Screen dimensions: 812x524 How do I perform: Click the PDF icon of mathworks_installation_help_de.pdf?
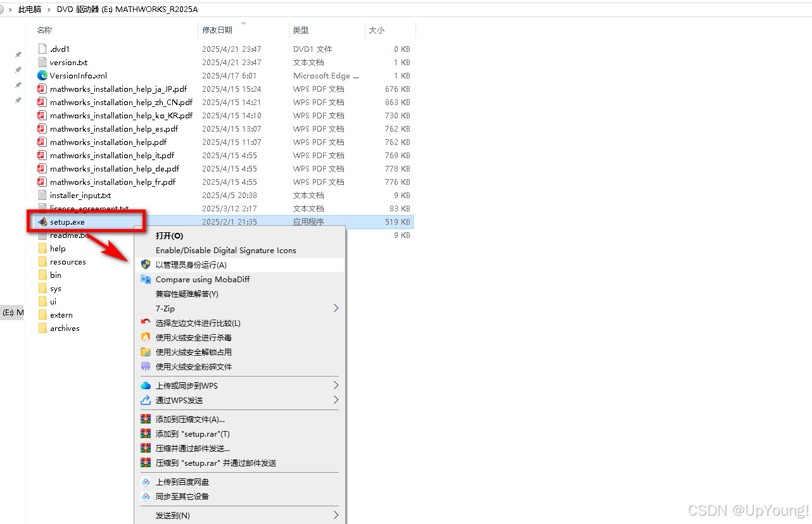pyautogui.click(x=42, y=168)
